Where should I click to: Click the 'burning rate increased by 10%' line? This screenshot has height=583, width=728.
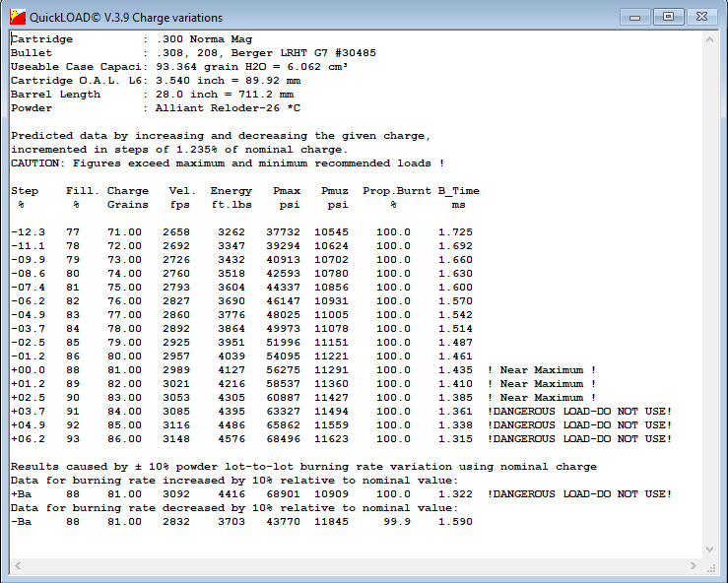tap(234, 481)
